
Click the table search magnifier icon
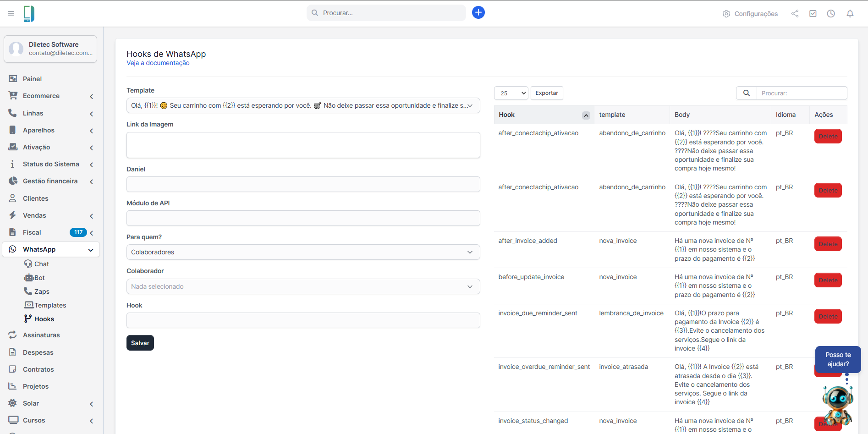pos(746,93)
